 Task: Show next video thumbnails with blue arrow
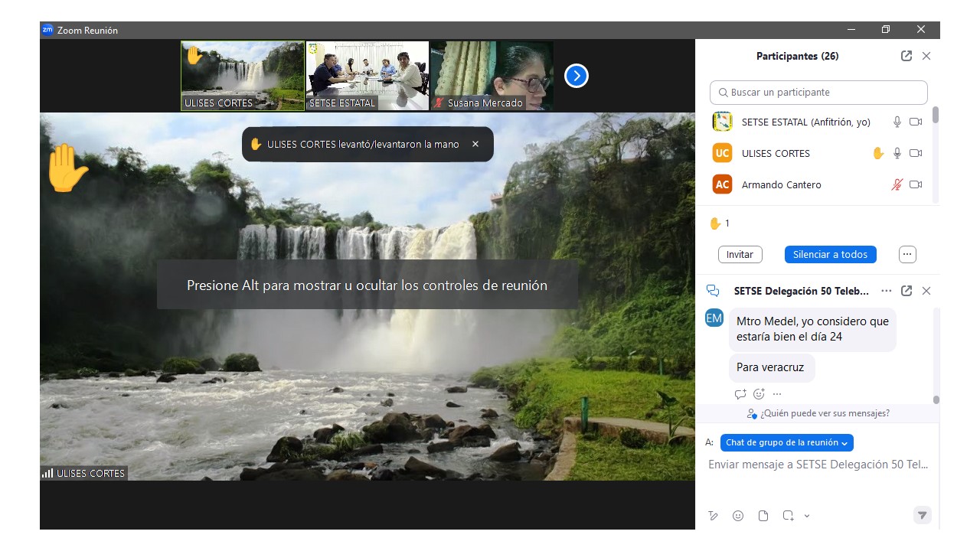click(x=576, y=76)
